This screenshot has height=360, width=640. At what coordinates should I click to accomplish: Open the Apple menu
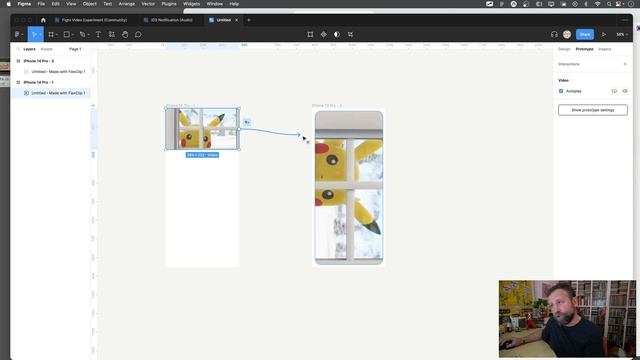[x=9, y=4]
